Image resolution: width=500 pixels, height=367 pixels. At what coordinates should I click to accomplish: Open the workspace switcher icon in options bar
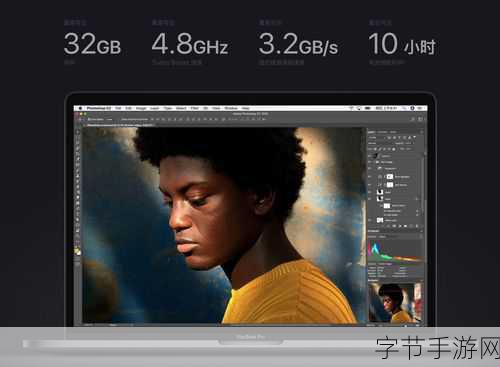pyautogui.click(x=420, y=119)
